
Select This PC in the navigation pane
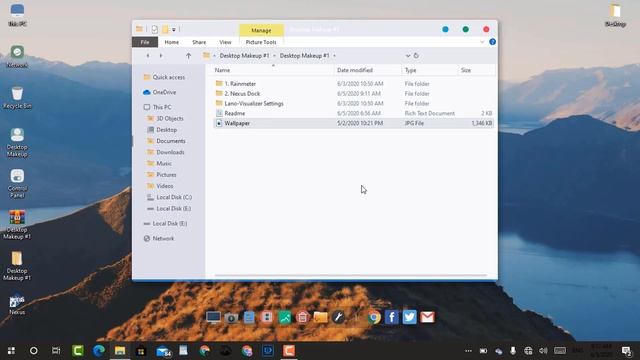[x=157, y=107]
